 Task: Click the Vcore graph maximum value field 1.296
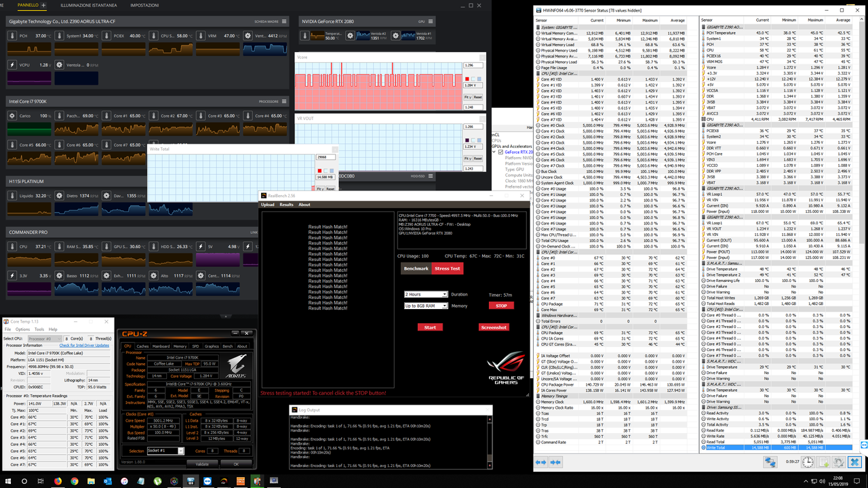[x=473, y=66]
